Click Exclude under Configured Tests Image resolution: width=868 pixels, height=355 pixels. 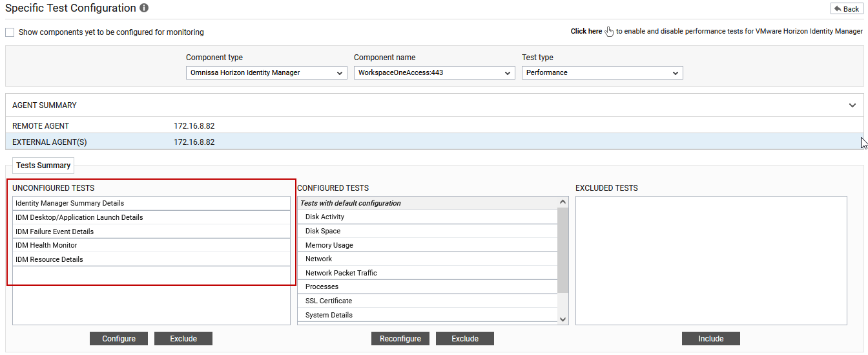coord(465,339)
